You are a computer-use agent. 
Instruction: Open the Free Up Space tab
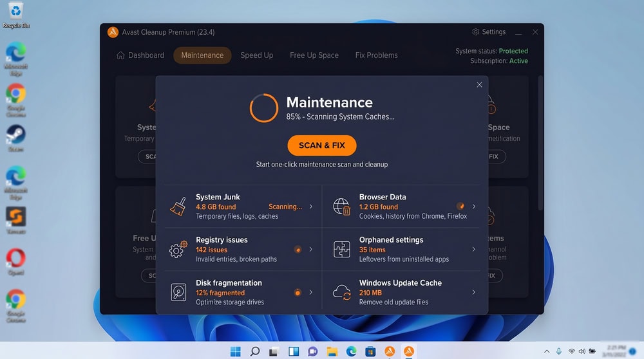(x=314, y=55)
